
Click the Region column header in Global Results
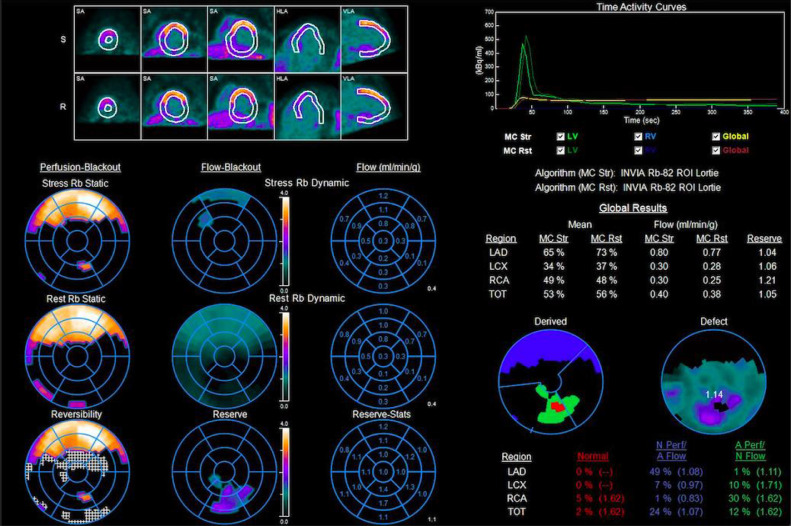coord(500,239)
